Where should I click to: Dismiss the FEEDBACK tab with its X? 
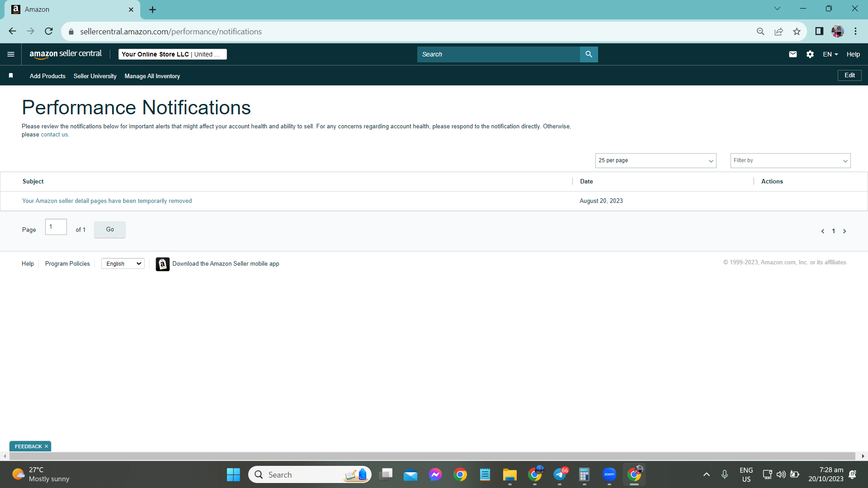(x=46, y=446)
